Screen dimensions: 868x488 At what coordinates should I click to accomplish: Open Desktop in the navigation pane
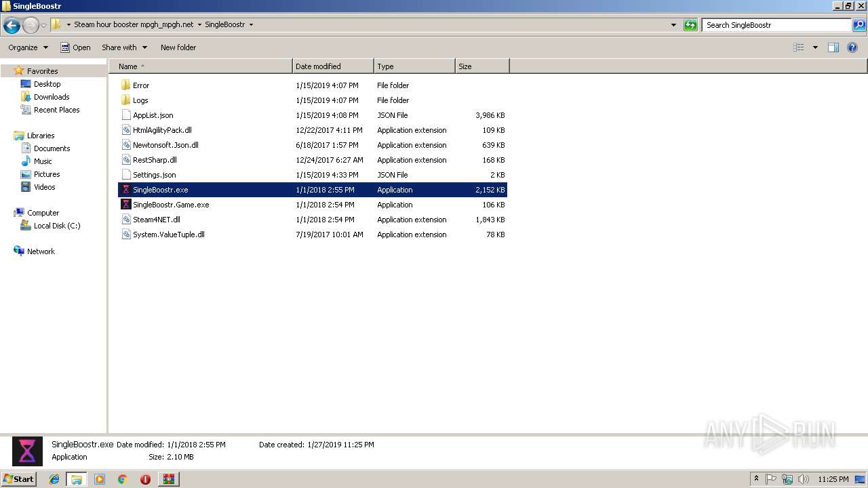pos(47,84)
